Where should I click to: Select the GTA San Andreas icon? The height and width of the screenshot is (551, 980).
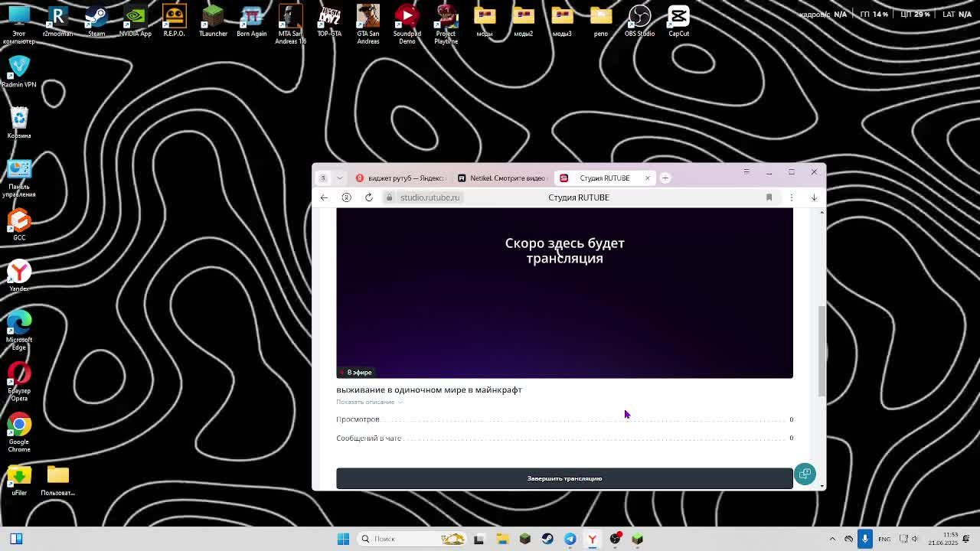pos(368,24)
